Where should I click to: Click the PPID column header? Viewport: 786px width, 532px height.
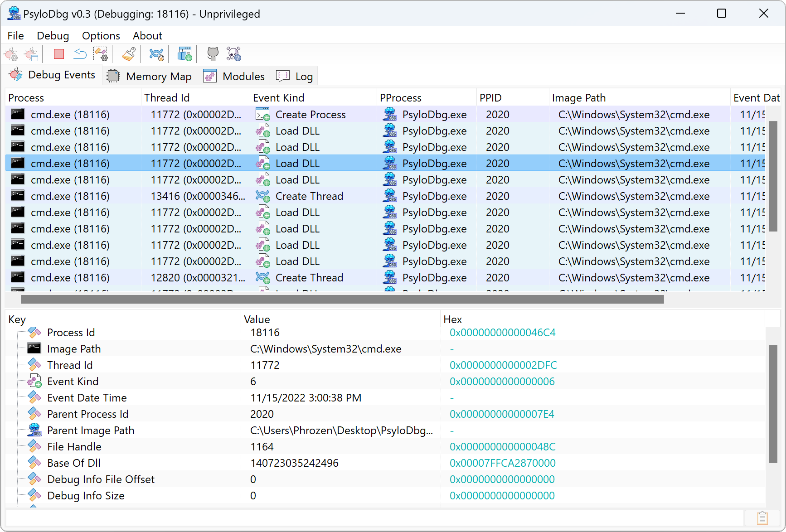point(513,98)
